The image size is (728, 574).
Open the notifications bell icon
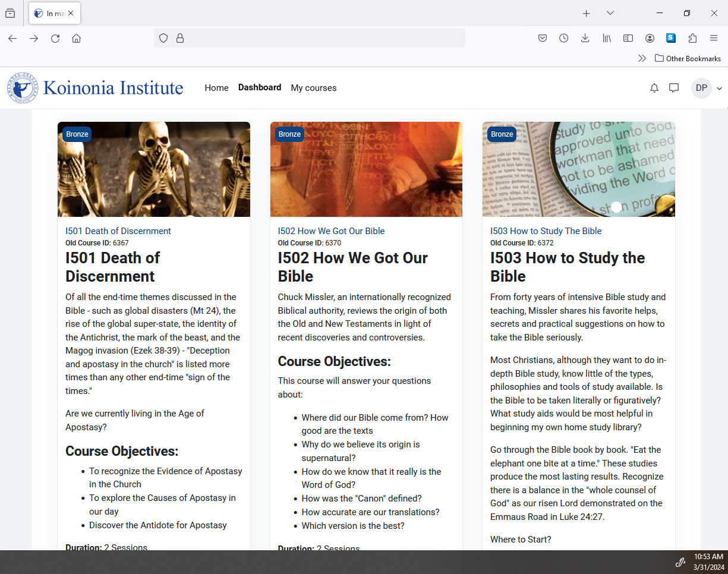tap(654, 88)
